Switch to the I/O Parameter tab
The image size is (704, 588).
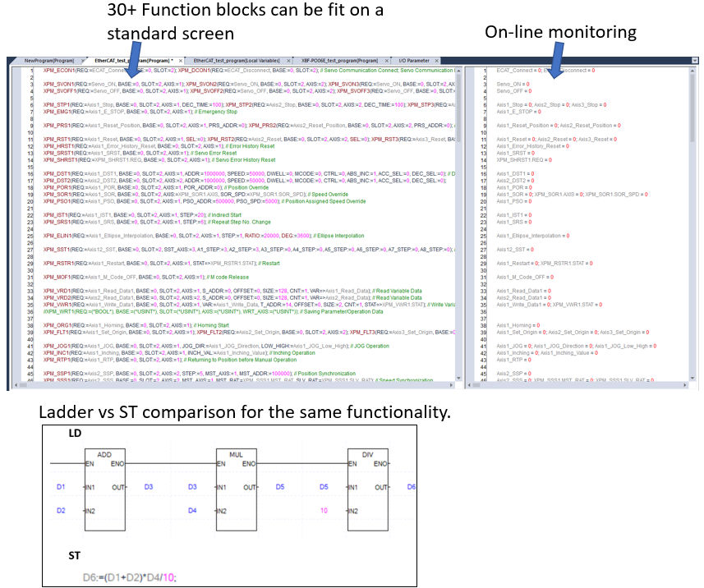pos(413,61)
